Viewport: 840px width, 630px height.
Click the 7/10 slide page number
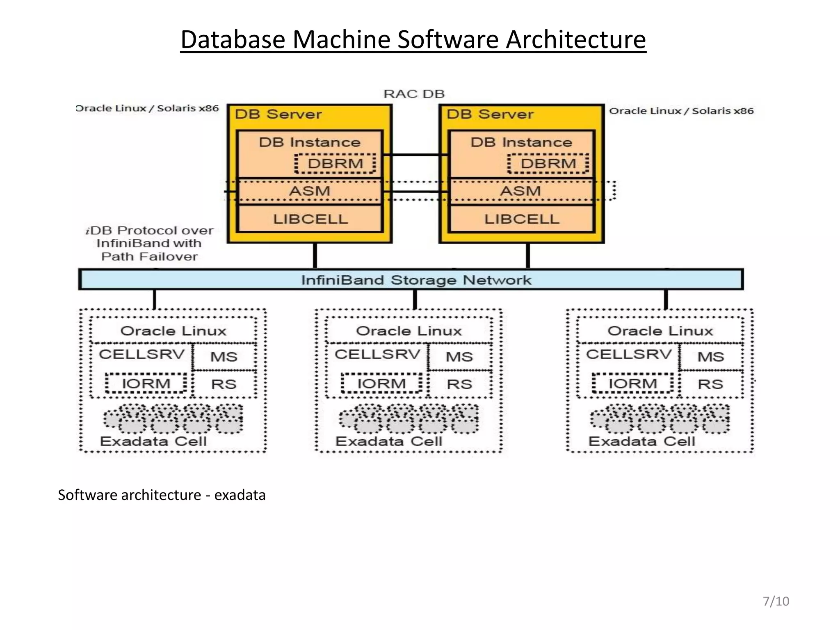coord(776,601)
